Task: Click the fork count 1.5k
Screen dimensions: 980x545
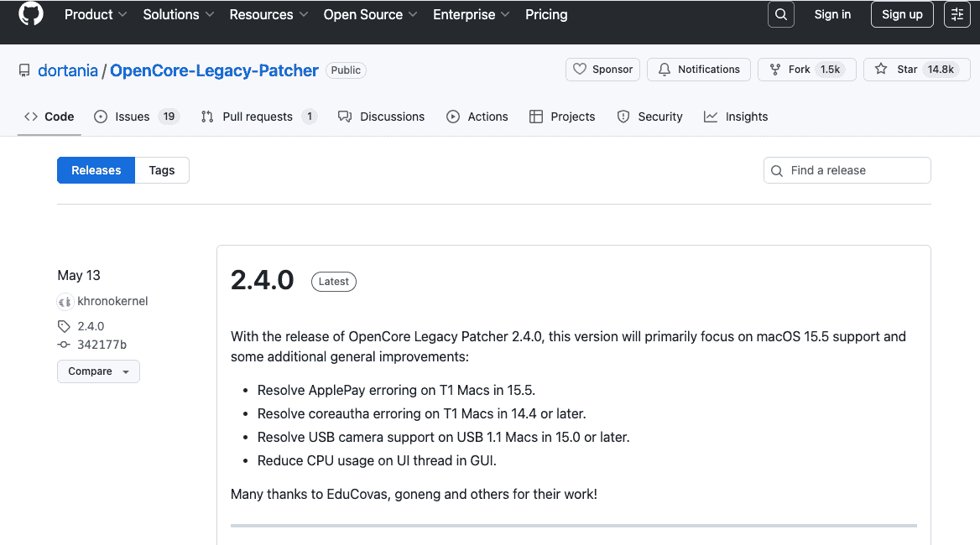Action: point(830,70)
